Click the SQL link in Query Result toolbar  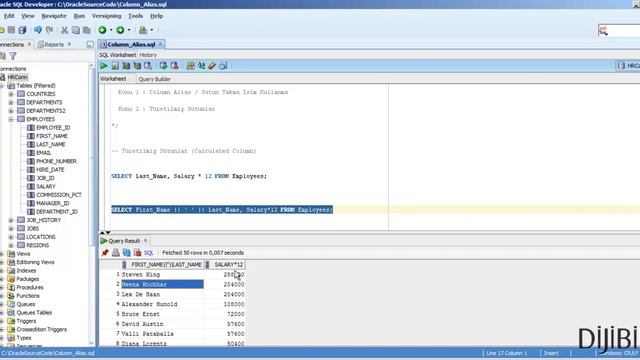[149, 253]
